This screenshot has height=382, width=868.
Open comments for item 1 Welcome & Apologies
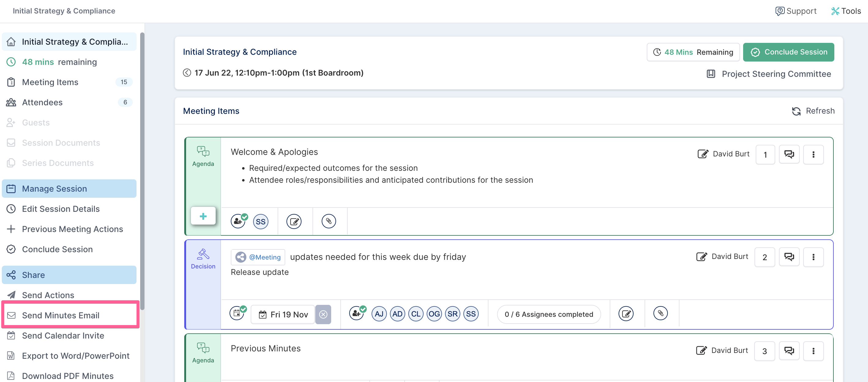coord(789,154)
